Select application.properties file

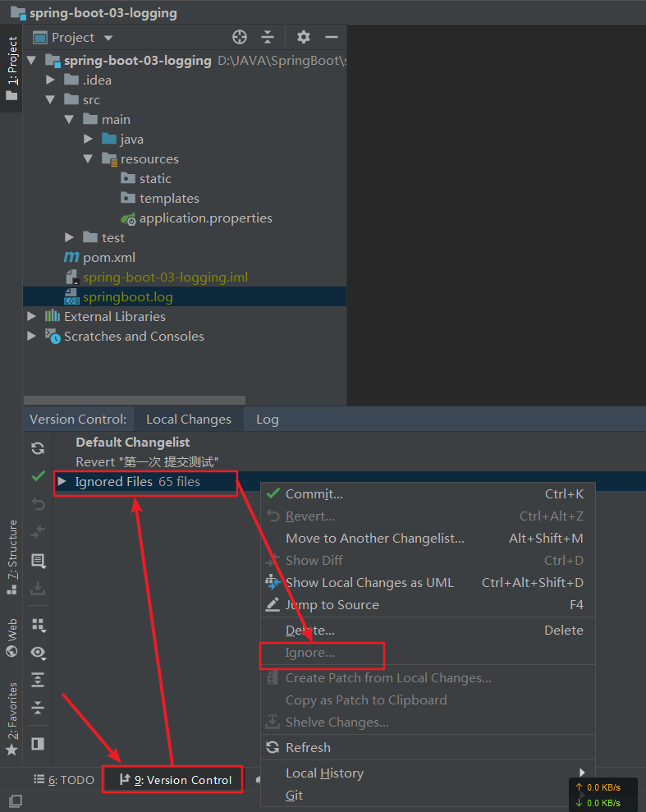coord(205,218)
